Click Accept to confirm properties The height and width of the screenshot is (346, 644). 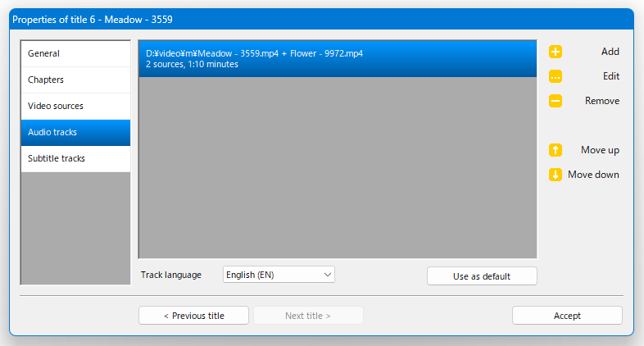pos(567,316)
